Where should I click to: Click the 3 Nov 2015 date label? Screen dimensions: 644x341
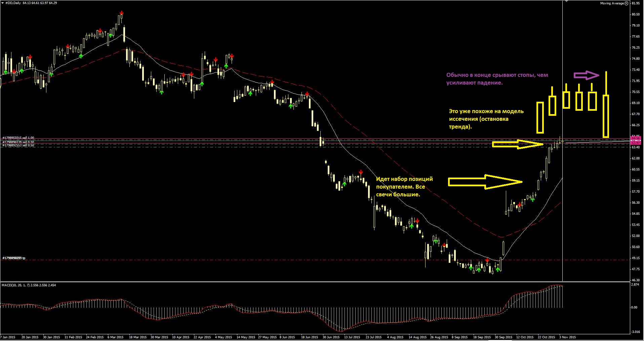[x=567, y=337]
